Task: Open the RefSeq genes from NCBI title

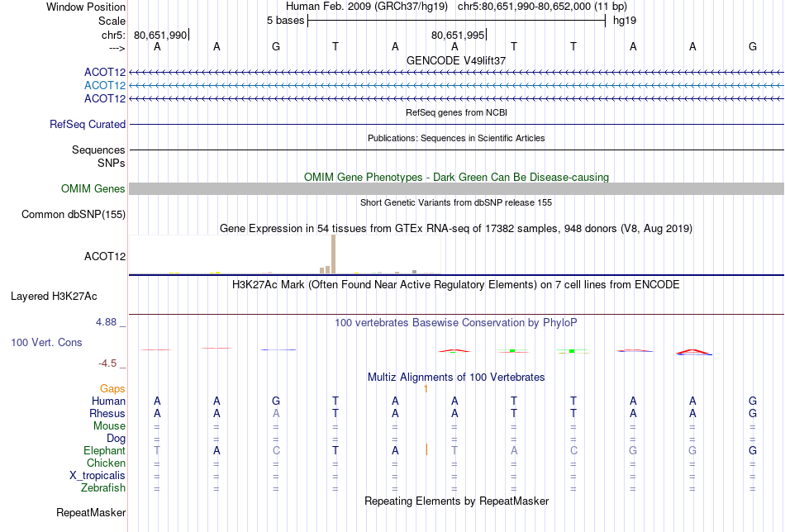Action: pyautogui.click(x=456, y=112)
